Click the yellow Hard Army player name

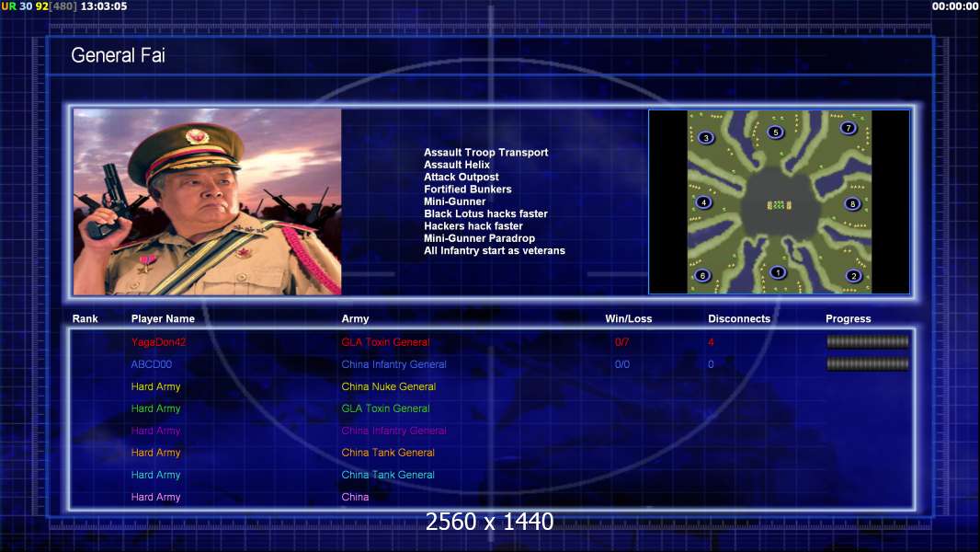pyautogui.click(x=155, y=386)
